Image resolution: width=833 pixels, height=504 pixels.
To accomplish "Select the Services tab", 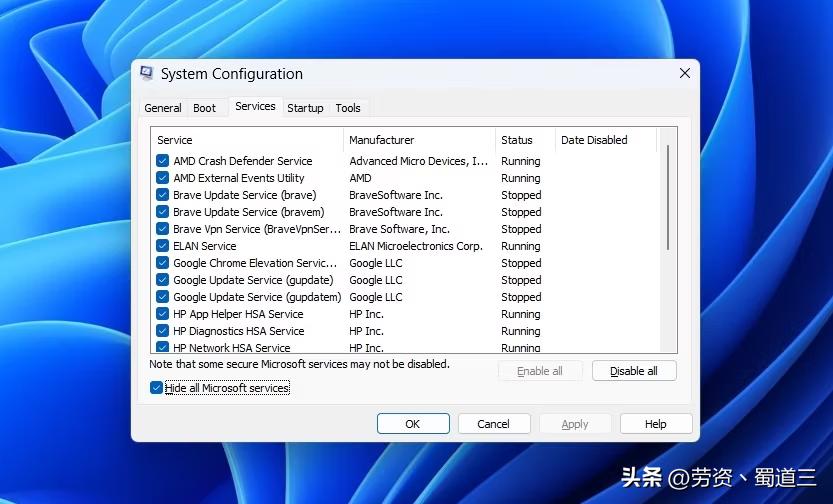I will tap(255, 106).
